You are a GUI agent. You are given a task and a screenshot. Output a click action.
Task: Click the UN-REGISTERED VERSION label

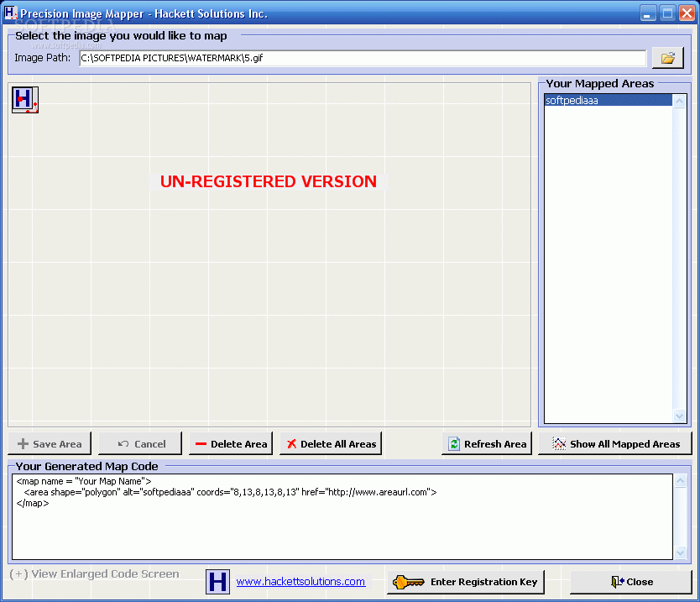coord(269,181)
